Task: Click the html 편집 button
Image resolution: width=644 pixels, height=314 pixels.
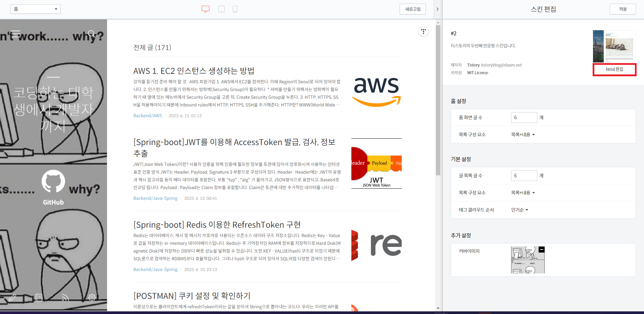Action: (x=614, y=70)
